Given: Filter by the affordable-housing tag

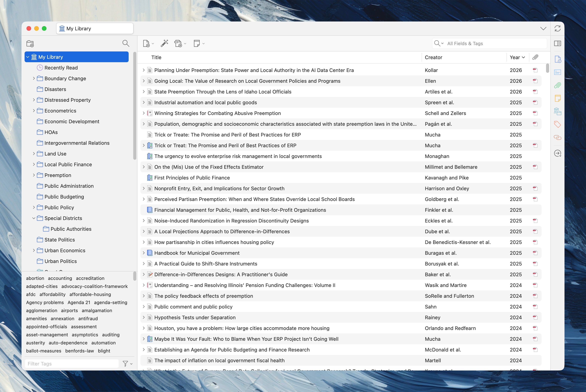Looking at the screenshot, I should (90, 294).
